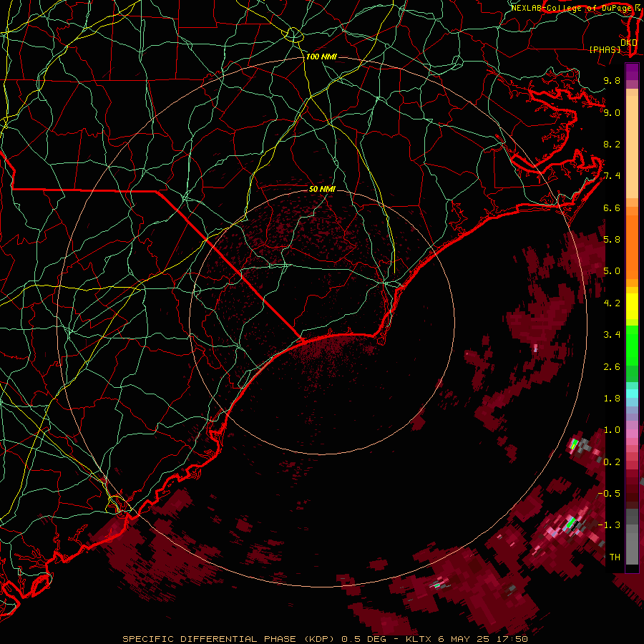Click the 100 NMI range ring label
Viewport: 644px width, 644px height.
[321, 57]
